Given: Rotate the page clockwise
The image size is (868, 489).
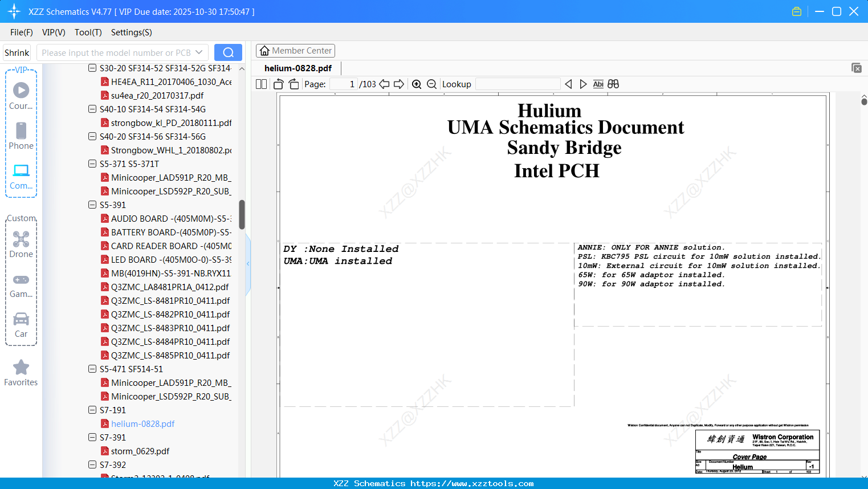Looking at the screenshot, I should 294,84.
